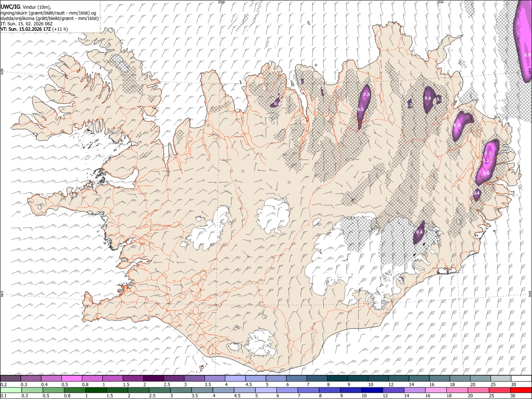The height and width of the screenshot is (399, 532).
Task: Click the '0.9' value in the offshore pink band
Action: pyautogui.click(x=527, y=55)
